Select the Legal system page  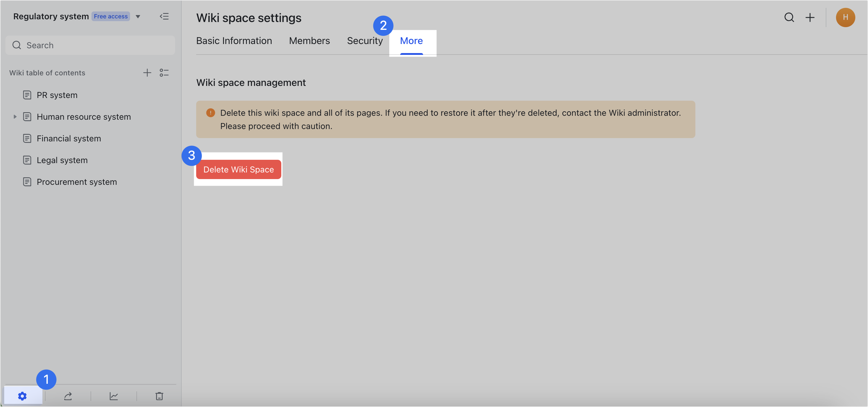point(62,160)
